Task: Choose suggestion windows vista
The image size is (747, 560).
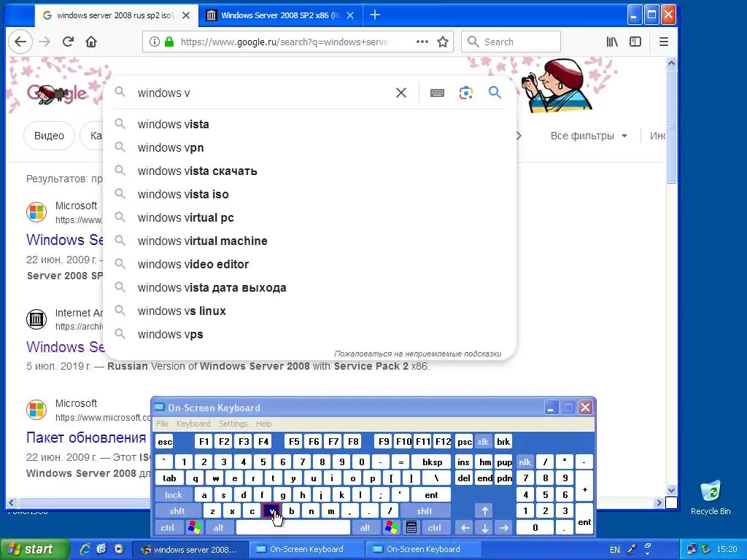Action: (x=309, y=124)
